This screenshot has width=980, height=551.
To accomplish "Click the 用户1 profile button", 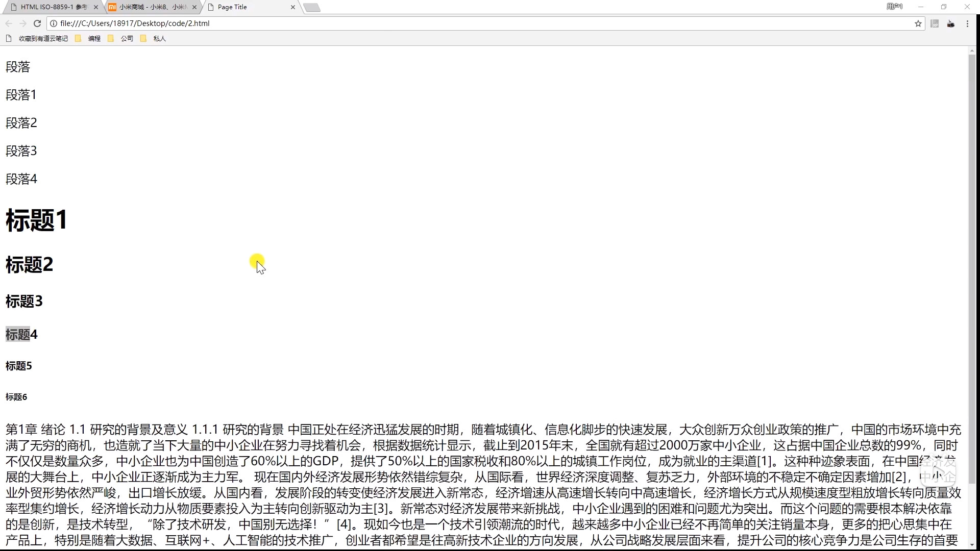I will 894,7.
